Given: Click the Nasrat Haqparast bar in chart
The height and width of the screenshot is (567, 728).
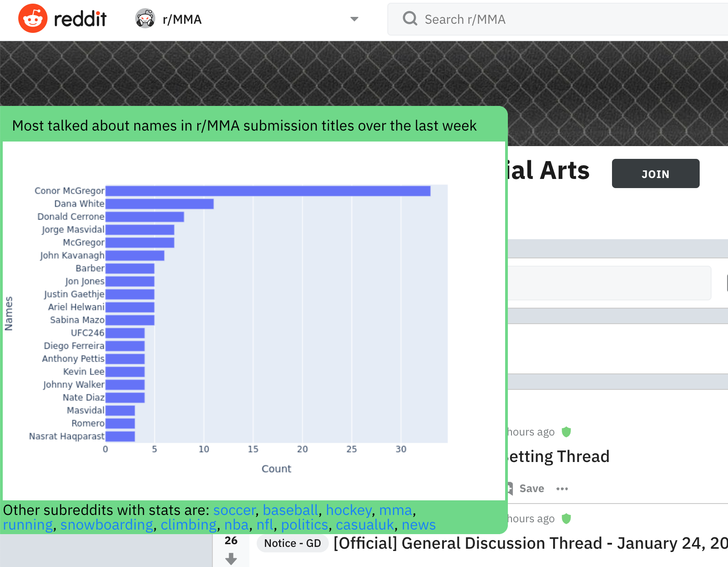Looking at the screenshot, I should pyautogui.click(x=120, y=436).
